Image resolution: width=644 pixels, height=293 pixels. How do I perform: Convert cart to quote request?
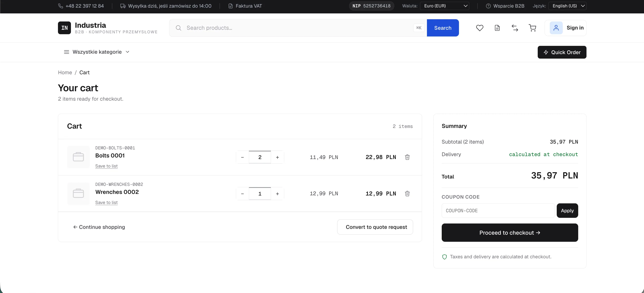(x=375, y=227)
